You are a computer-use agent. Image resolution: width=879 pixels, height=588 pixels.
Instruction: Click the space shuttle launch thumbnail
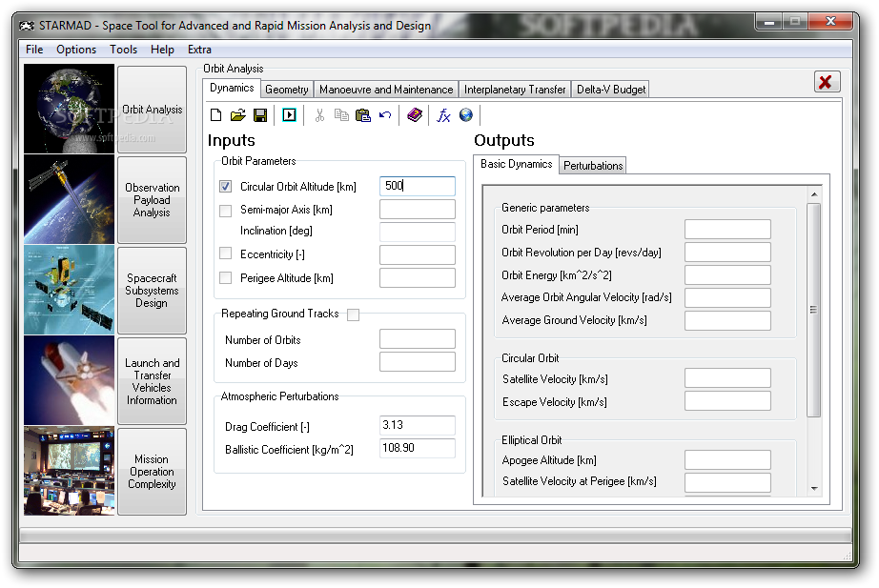point(69,380)
